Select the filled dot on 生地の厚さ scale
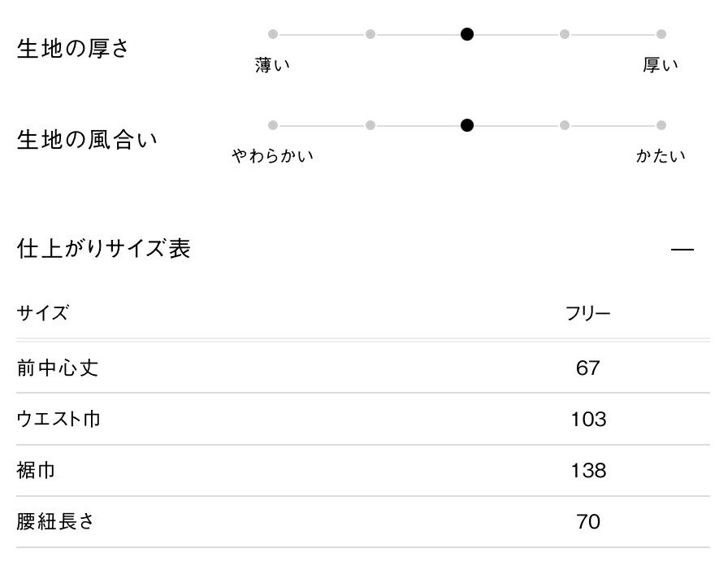728x566 pixels. tap(467, 34)
